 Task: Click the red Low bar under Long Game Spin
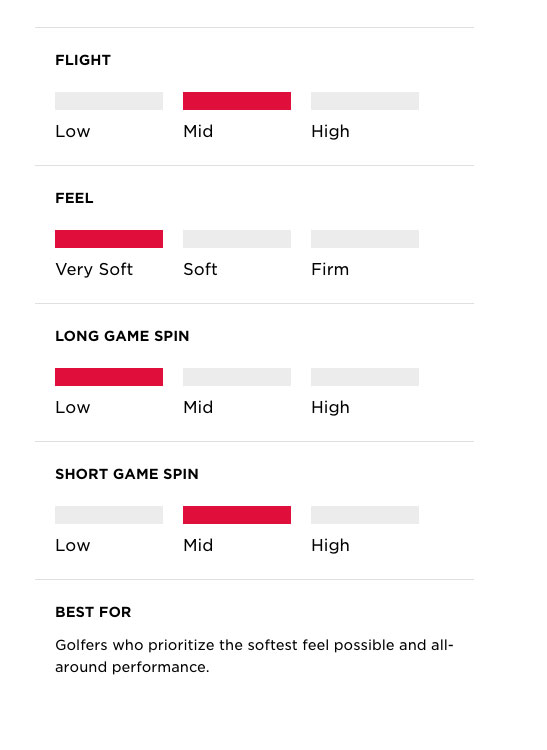(x=109, y=377)
